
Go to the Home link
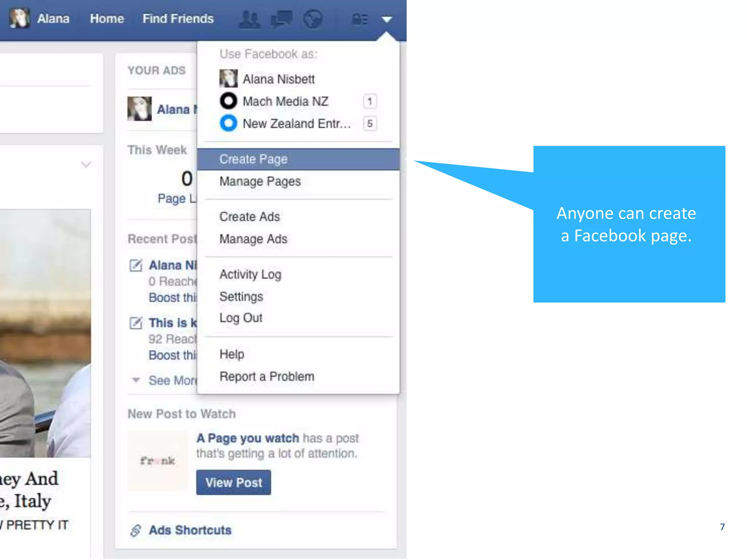pos(107,19)
